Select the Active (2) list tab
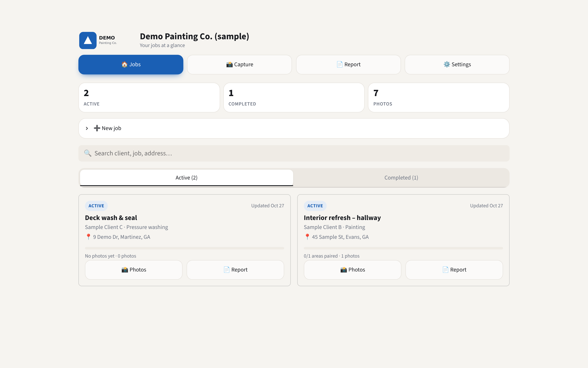 [186, 178]
